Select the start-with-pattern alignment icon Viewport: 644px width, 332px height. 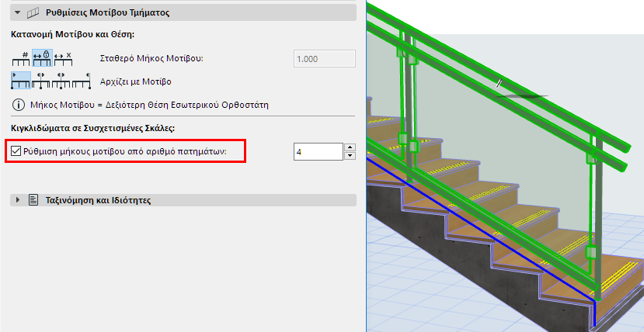point(21,81)
